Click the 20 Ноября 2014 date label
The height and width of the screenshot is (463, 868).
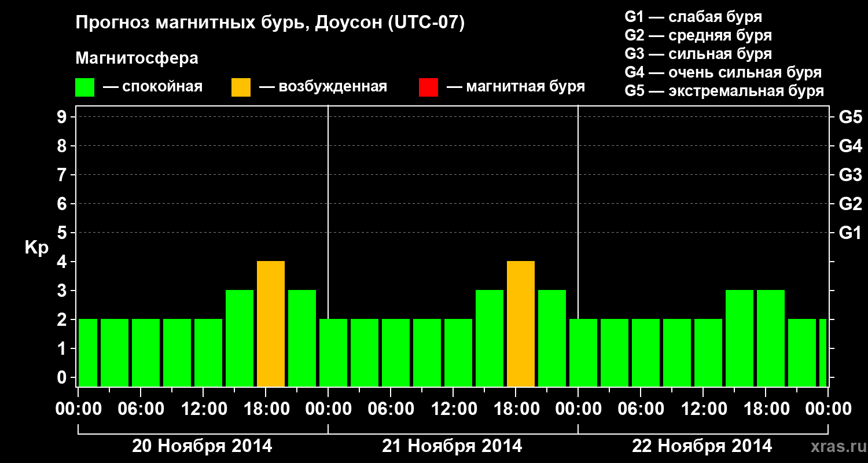(x=202, y=446)
